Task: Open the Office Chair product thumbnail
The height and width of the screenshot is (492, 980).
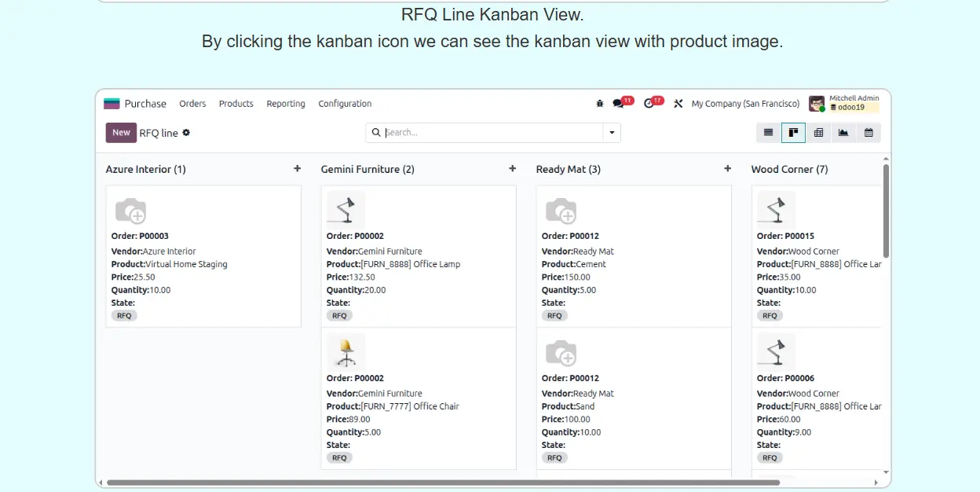Action: coord(346,352)
